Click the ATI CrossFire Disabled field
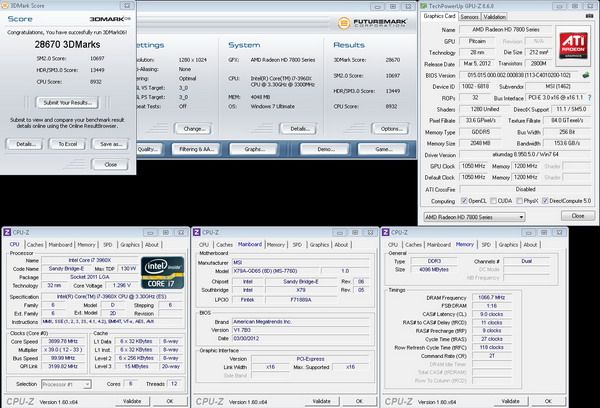The width and height of the screenshot is (600, 408). tap(525, 189)
